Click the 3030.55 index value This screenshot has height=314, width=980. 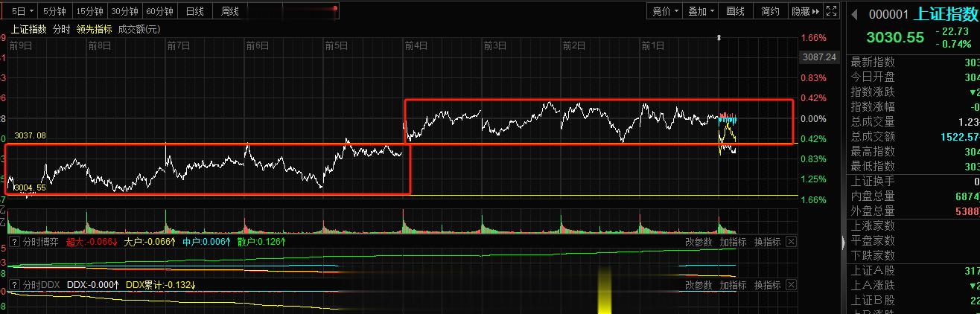[894, 36]
